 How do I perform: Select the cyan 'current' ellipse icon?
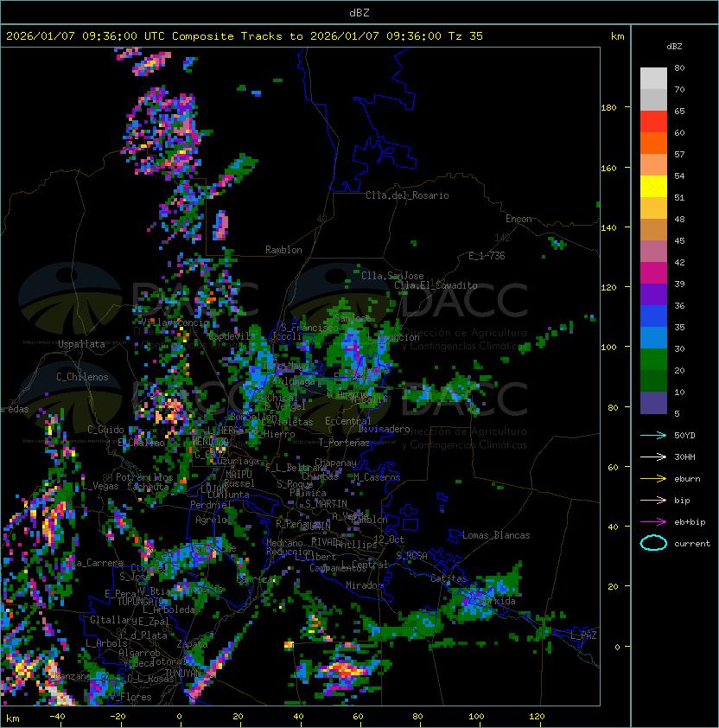point(653,543)
